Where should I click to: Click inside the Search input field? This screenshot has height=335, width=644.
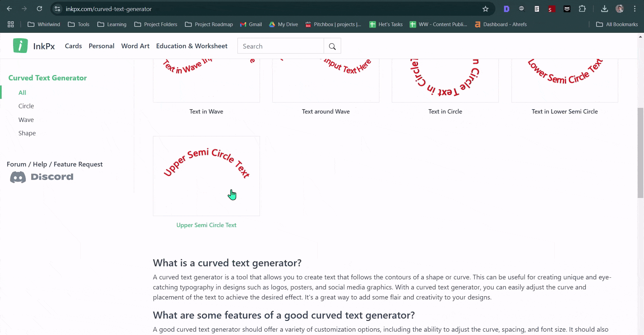point(281,46)
